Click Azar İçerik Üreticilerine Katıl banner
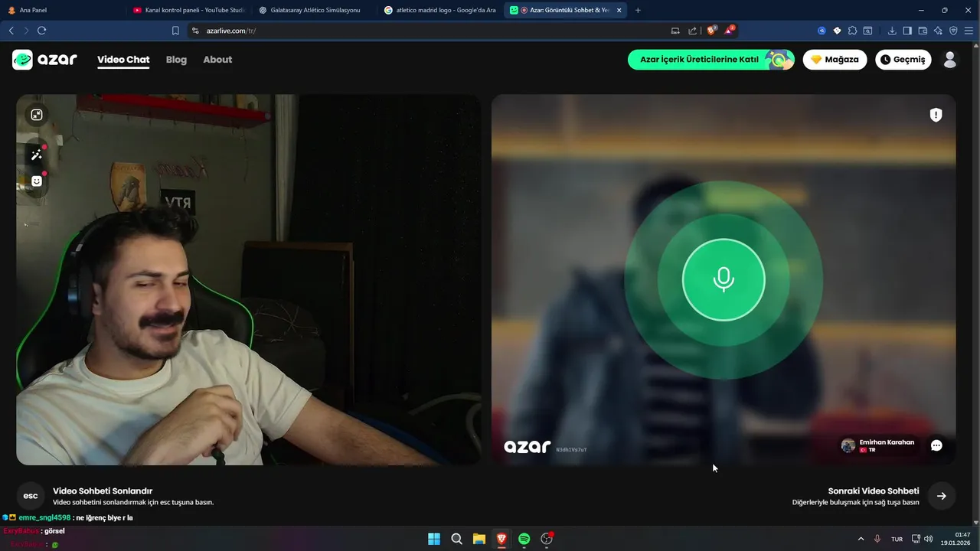Viewport: 980px width, 551px height. [x=710, y=60]
